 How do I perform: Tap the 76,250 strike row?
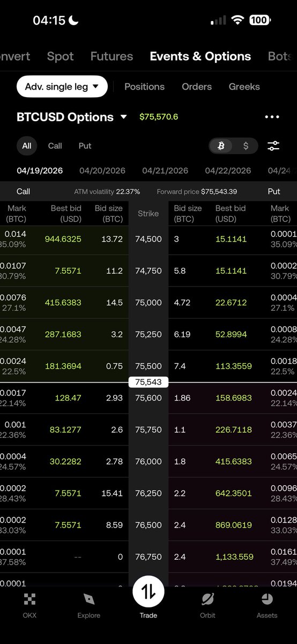click(148, 493)
